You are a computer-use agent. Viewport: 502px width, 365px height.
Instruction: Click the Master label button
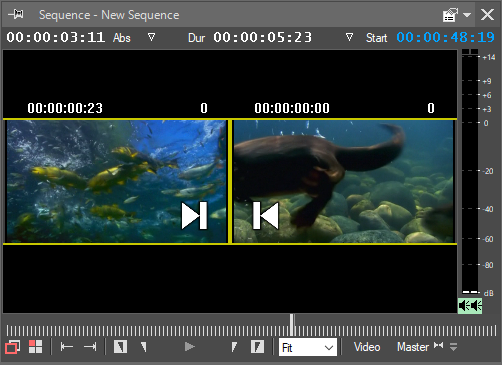413,347
